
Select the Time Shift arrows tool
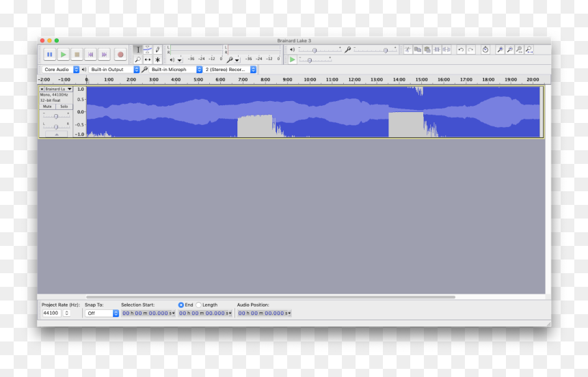[148, 59]
